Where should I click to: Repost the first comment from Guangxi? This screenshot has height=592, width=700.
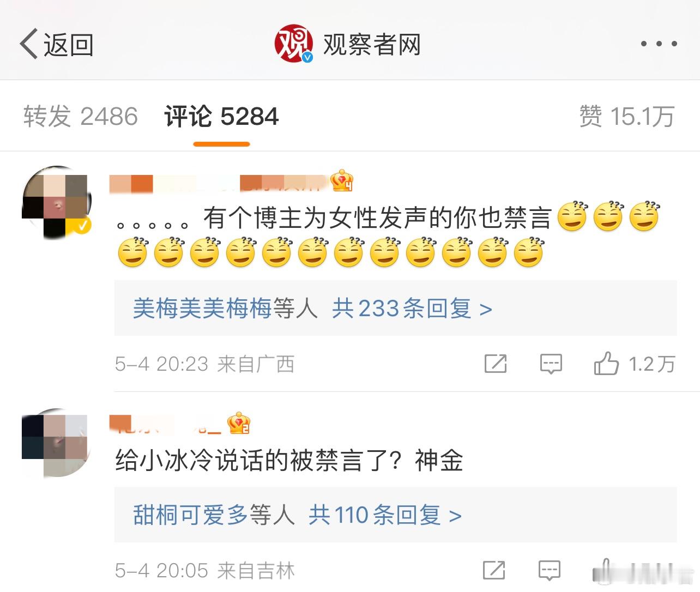(496, 364)
